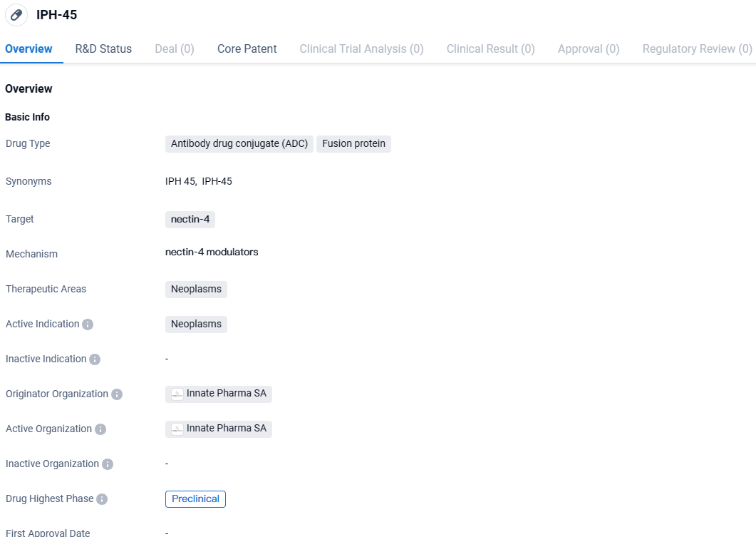Click info icon beside Originator Organization

117,394
